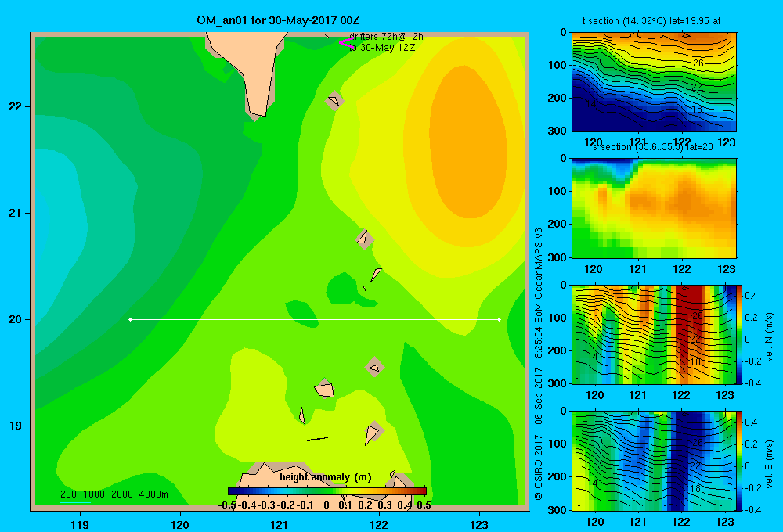Click the latitude label '19' on main map
The image size is (783, 532).
[15, 426]
